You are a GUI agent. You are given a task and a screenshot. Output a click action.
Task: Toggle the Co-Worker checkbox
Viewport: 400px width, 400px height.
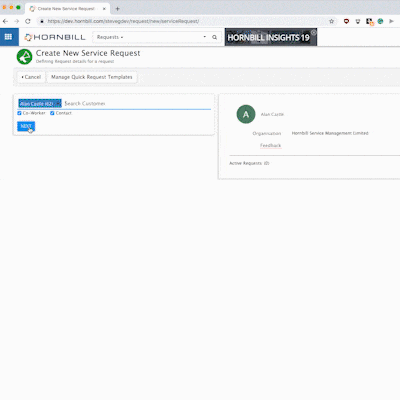pos(19,113)
